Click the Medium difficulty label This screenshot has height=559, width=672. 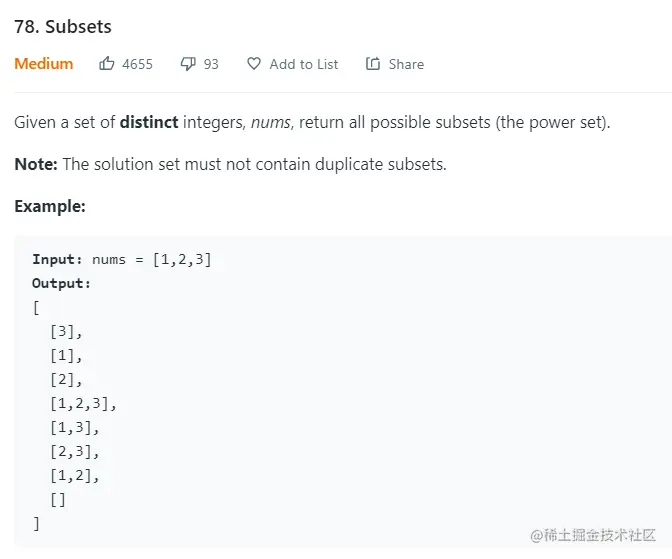[x=44, y=64]
